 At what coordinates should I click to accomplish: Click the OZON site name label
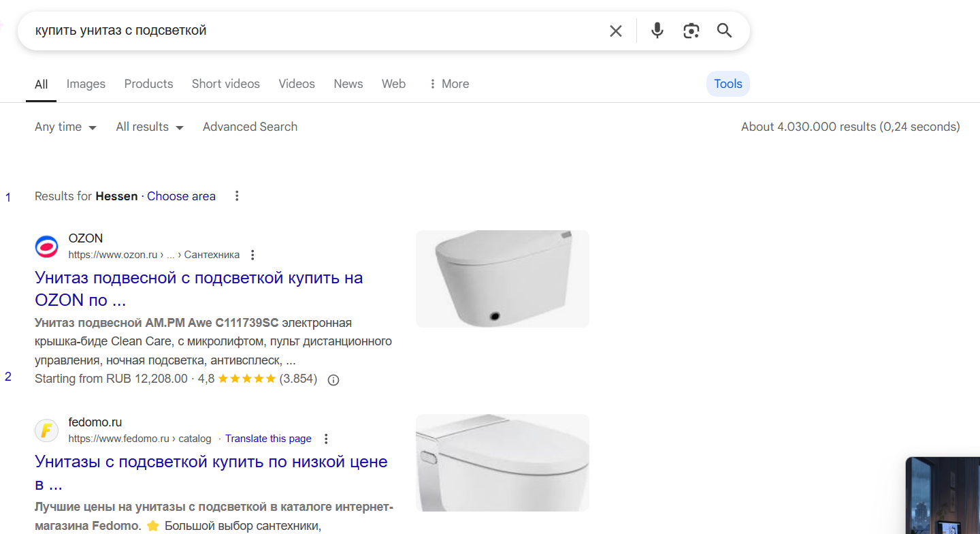(x=86, y=238)
